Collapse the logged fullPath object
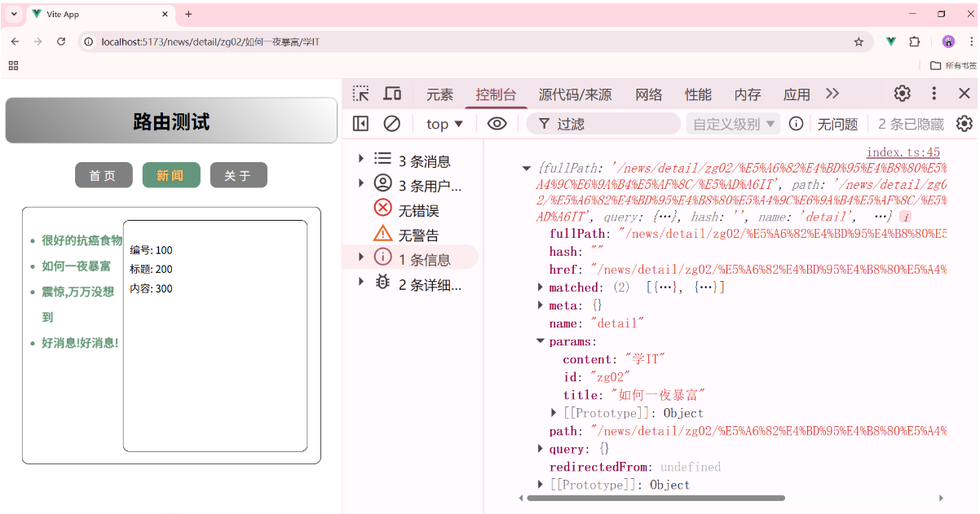 coord(527,169)
